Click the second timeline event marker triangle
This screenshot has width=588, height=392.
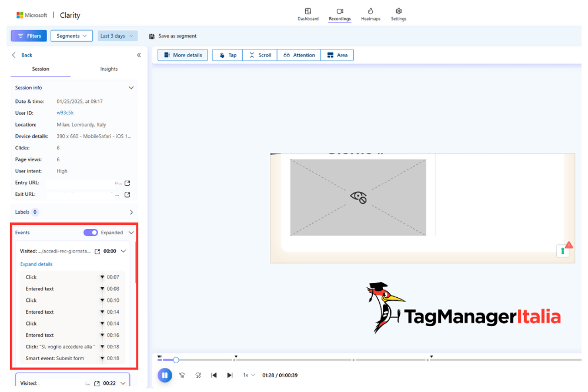point(236,357)
